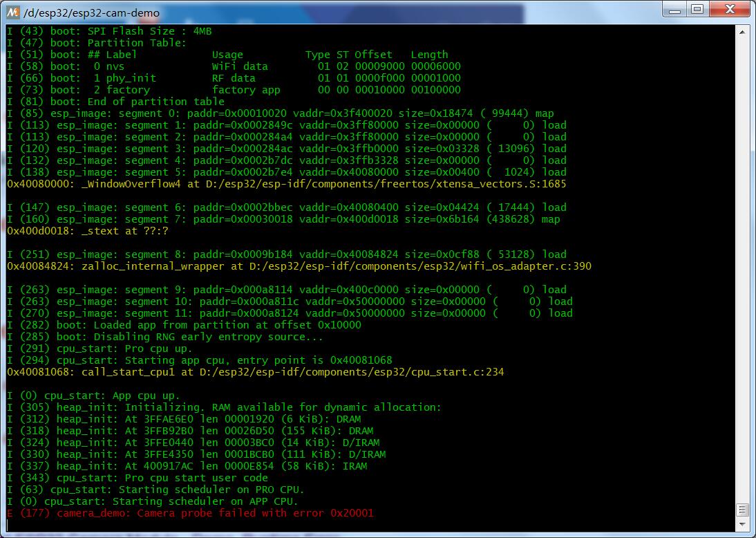Minimize the esp32-cam-demo terminal window

tap(674, 9)
